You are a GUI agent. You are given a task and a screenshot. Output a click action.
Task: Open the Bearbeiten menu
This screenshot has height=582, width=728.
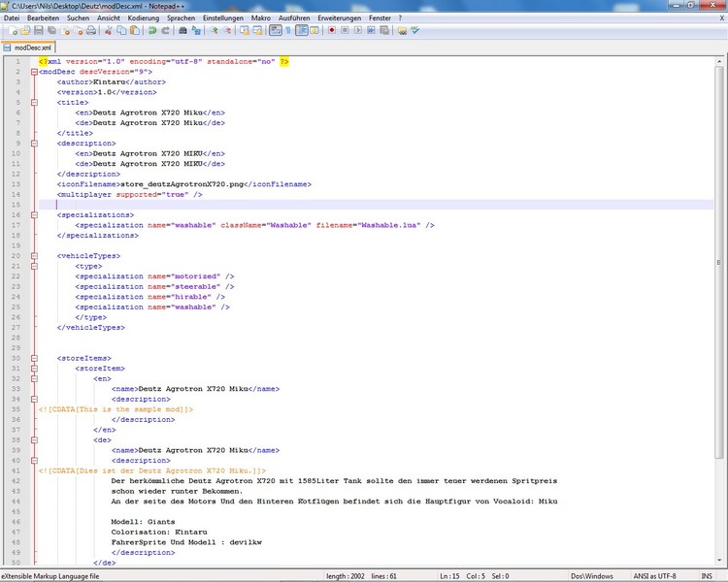[43, 18]
